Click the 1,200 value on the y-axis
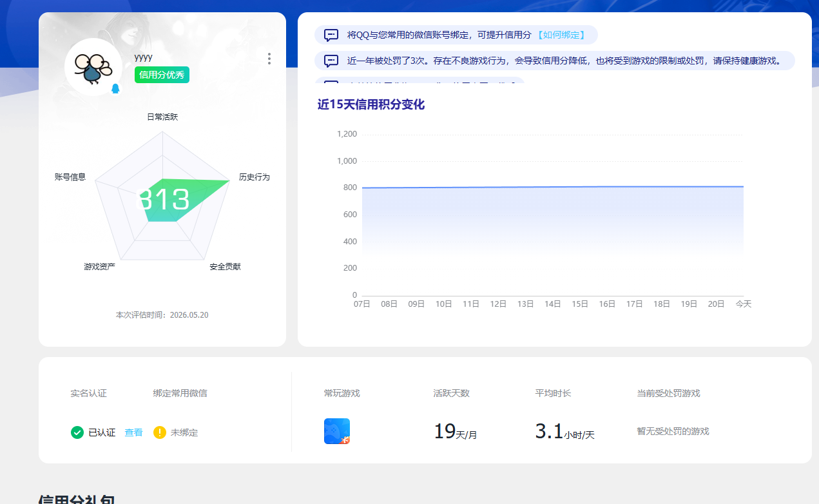This screenshot has width=819, height=504. 347,134
